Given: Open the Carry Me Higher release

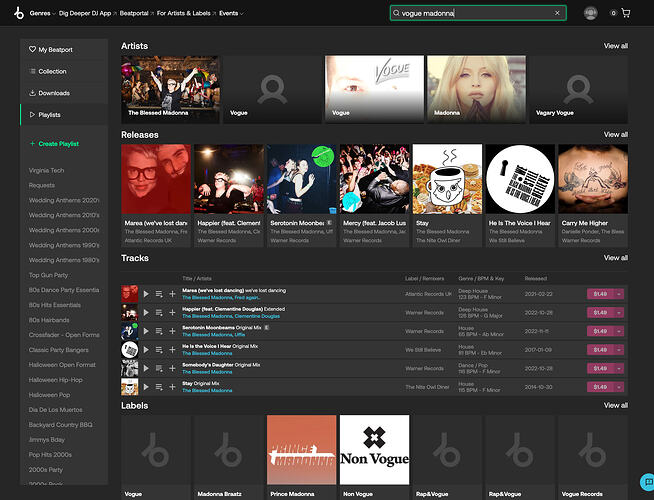Looking at the screenshot, I should coord(593,196).
